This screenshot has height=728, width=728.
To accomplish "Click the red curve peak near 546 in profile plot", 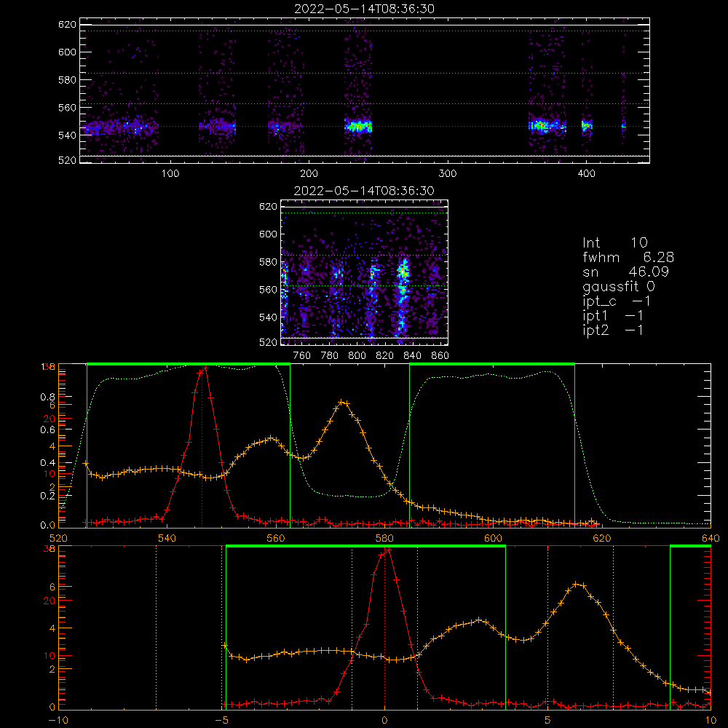I will tap(205, 368).
